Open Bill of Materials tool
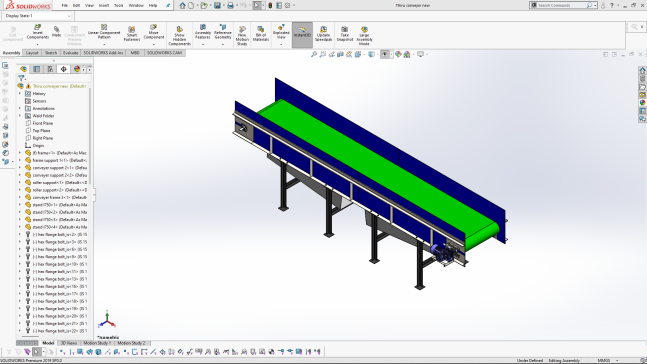The height and width of the screenshot is (364, 647). click(261, 34)
